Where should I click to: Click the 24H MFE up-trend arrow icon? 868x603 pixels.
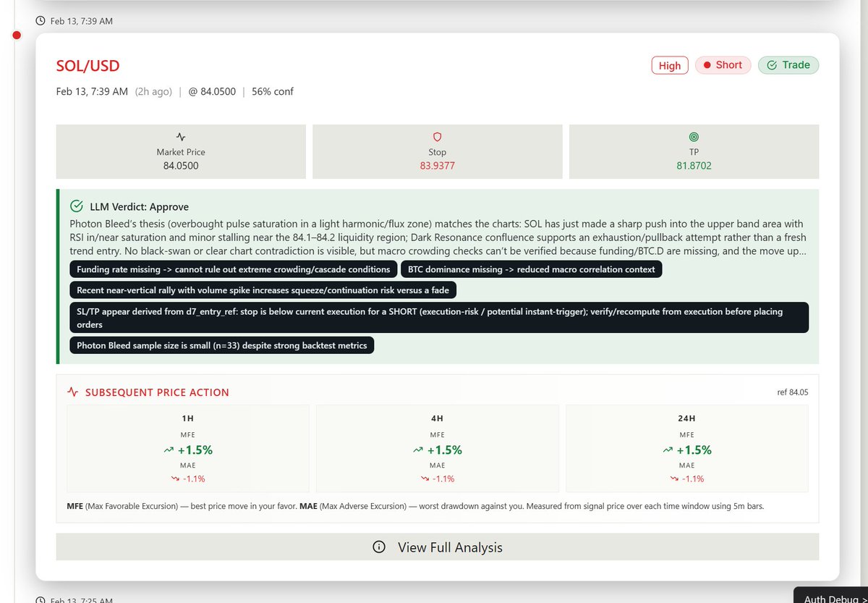tap(668, 450)
